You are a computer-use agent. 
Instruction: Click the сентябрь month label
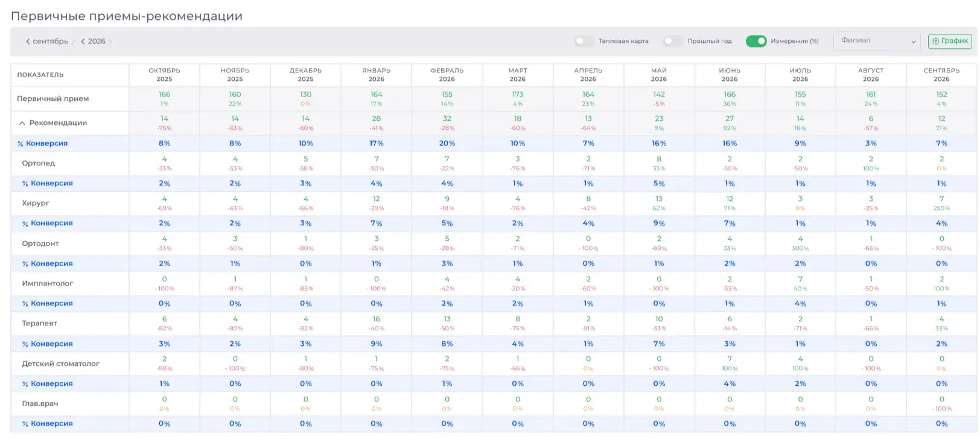pyautogui.click(x=50, y=42)
